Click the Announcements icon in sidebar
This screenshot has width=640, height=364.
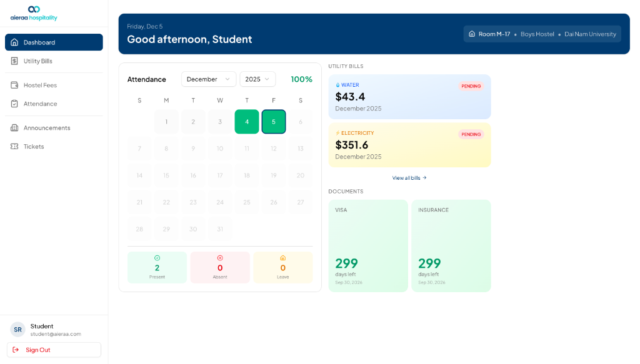pyautogui.click(x=14, y=127)
